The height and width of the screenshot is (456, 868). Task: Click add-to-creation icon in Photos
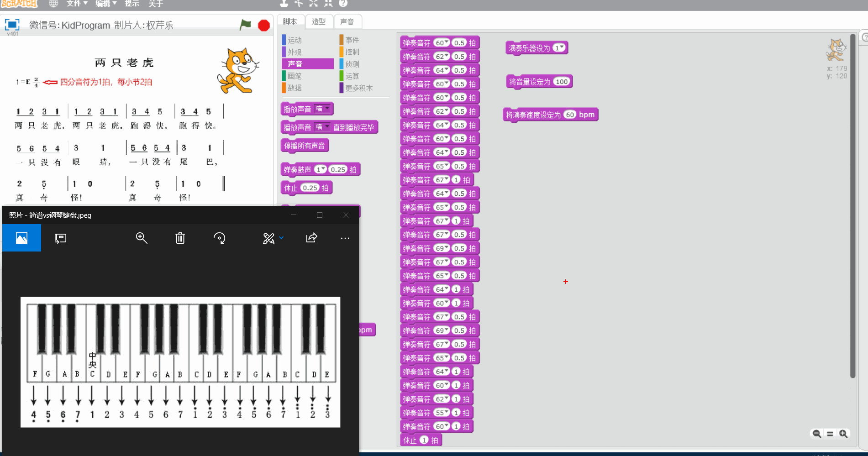(x=60, y=238)
